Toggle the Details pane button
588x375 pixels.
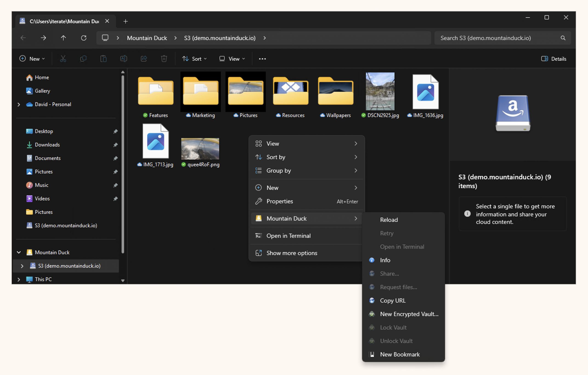tap(554, 59)
